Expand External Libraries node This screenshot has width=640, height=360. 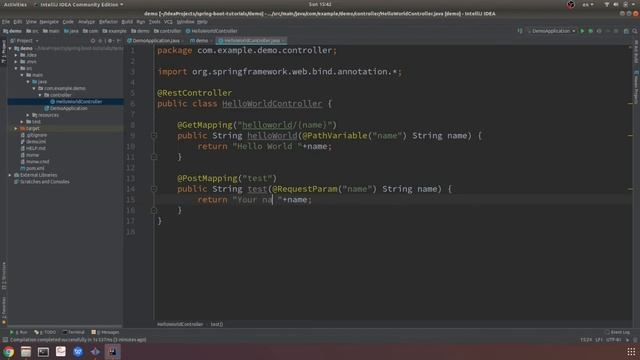(x=10, y=175)
